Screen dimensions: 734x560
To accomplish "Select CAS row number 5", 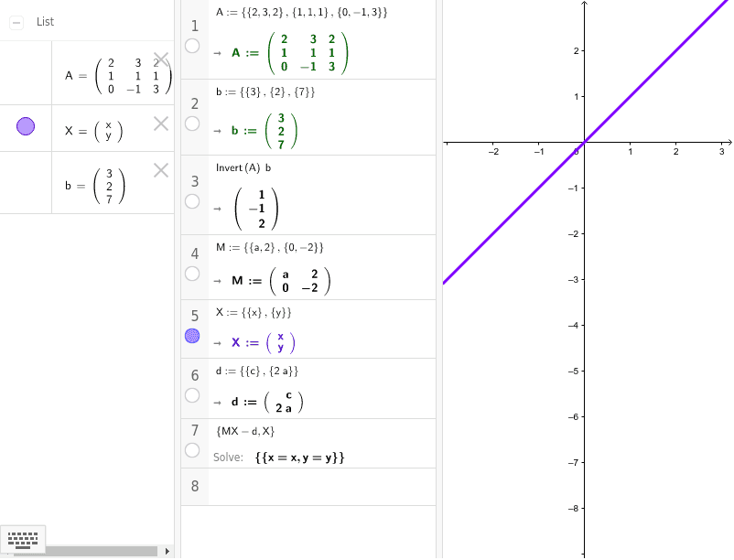I will pos(195,316).
